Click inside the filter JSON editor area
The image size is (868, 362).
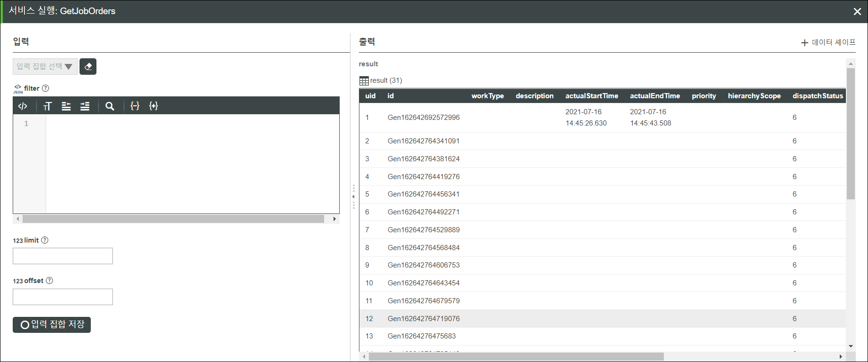pyautogui.click(x=192, y=164)
